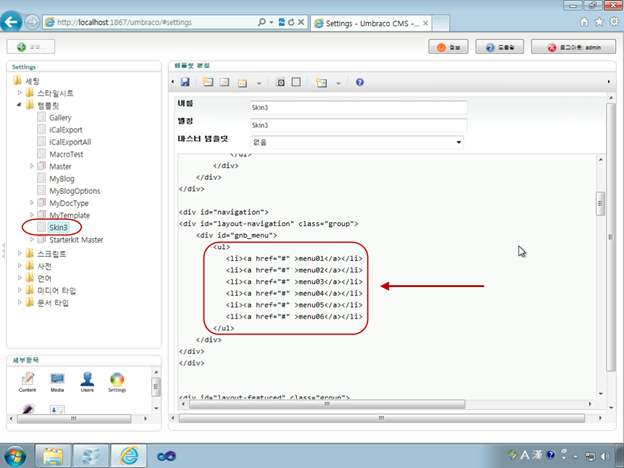Switch to the Settings - Umbraco CMS tab
This screenshot has width=624, height=468.
(x=371, y=23)
